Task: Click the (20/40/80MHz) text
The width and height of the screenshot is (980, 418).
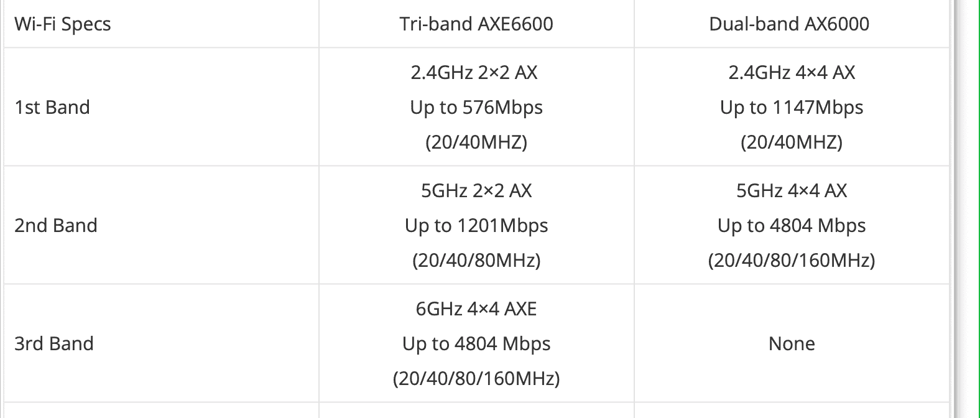Action: [476, 260]
